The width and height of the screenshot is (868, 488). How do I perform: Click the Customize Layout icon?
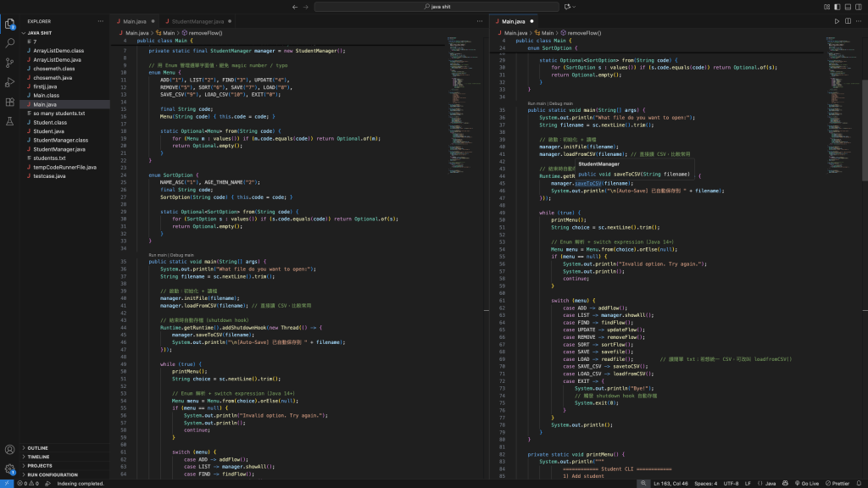826,7
